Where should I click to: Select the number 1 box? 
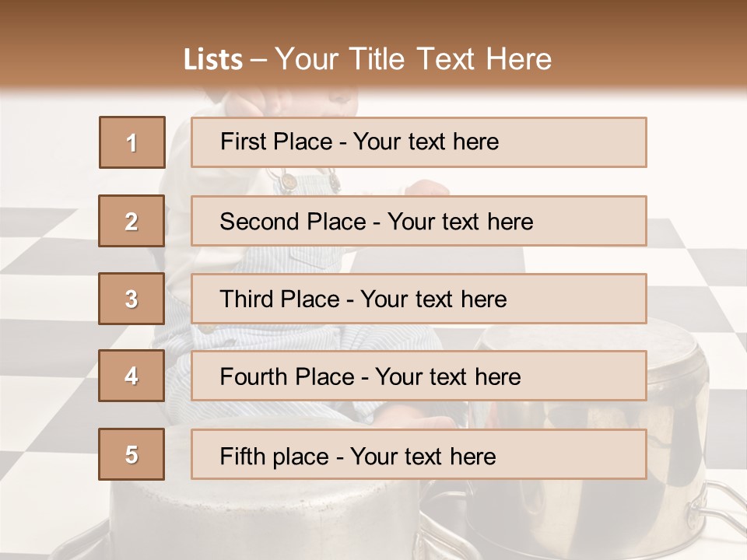pyautogui.click(x=132, y=142)
